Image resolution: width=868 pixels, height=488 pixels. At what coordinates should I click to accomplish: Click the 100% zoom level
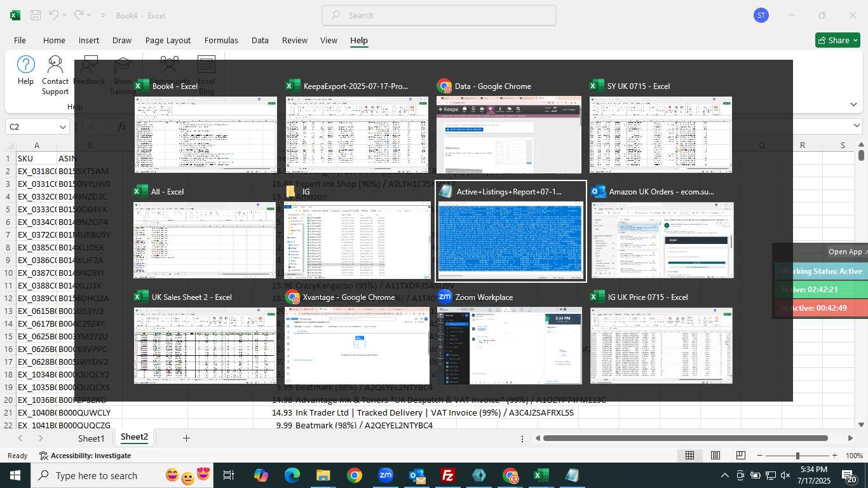[854, 456]
